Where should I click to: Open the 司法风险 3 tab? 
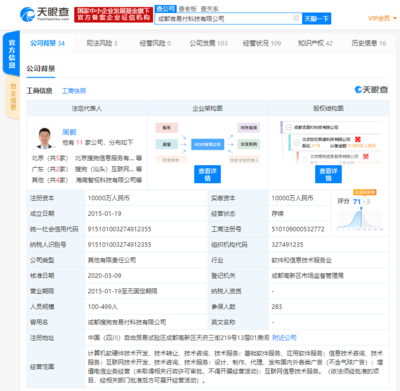(x=102, y=43)
